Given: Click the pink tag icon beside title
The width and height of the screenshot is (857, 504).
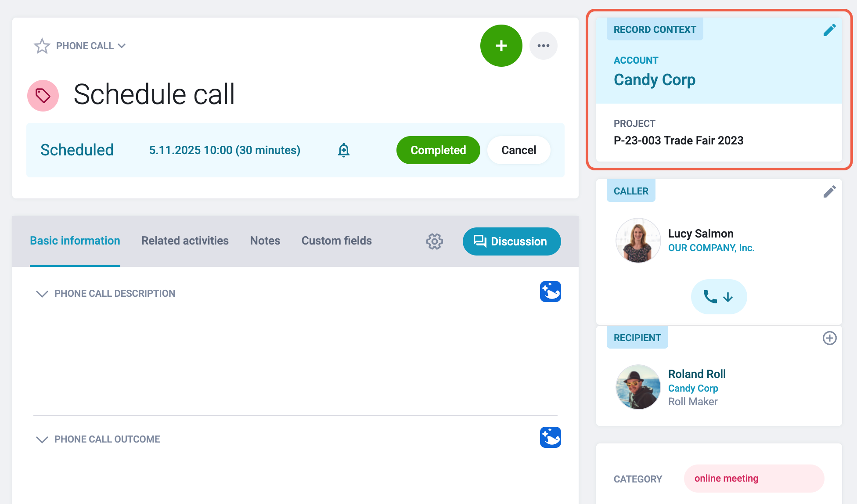Looking at the screenshot, I should pos(43,95).
